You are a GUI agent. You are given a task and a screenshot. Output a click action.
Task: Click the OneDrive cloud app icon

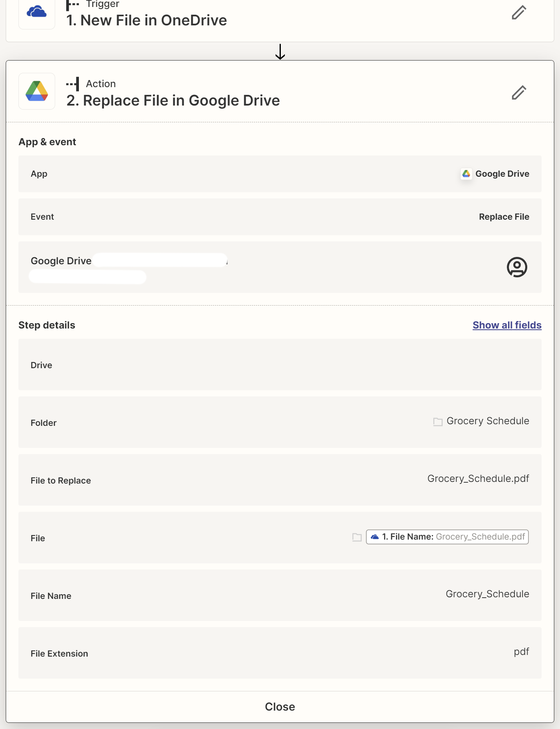[37, 12]
